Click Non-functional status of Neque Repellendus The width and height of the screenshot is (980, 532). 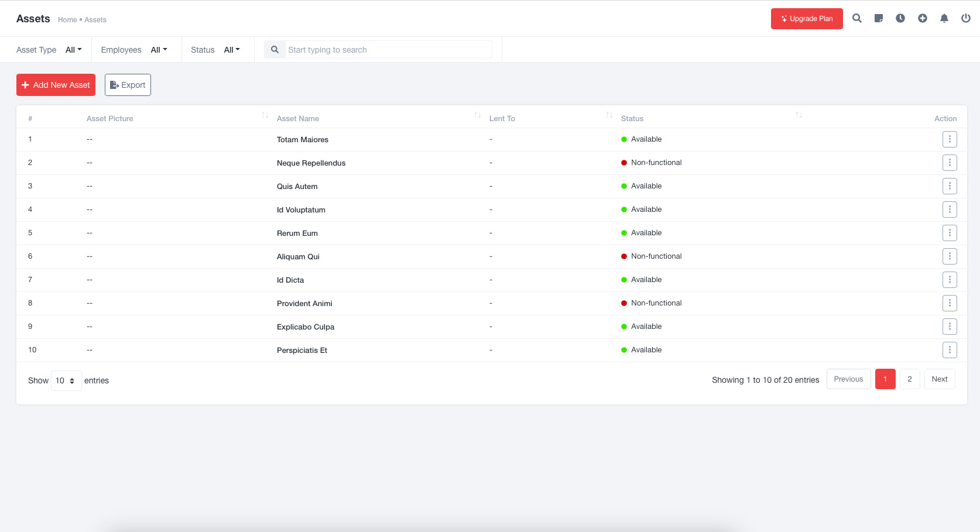tap(652, 163)
